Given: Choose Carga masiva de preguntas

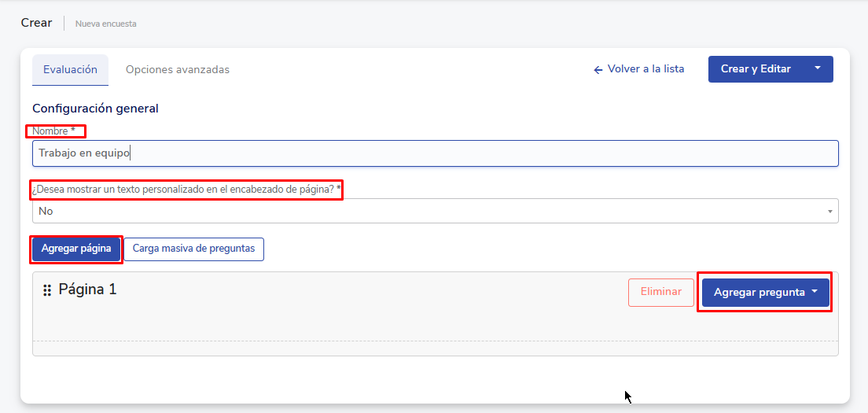Looking at the screenshot, I should pyautogui.click(x=193, y=249).
